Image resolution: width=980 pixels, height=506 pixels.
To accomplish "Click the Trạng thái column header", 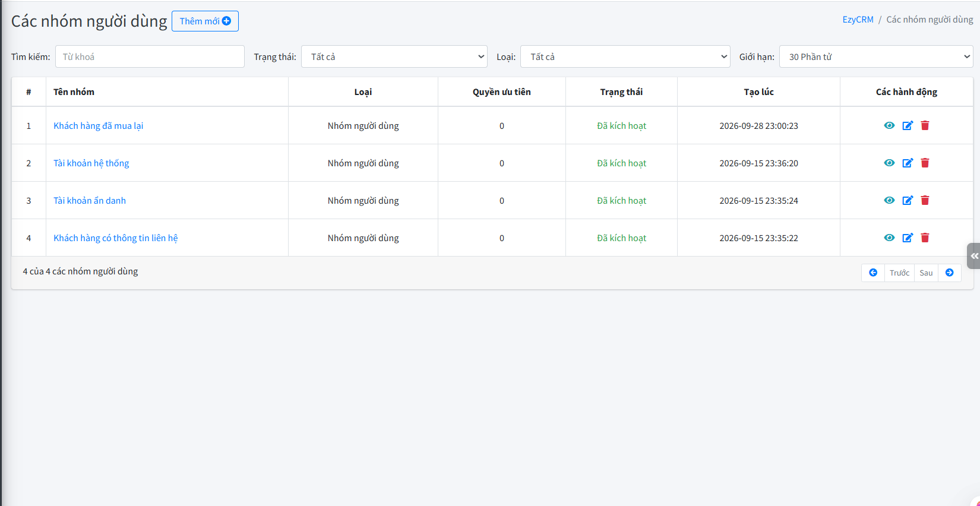I will tap(621, 91).
